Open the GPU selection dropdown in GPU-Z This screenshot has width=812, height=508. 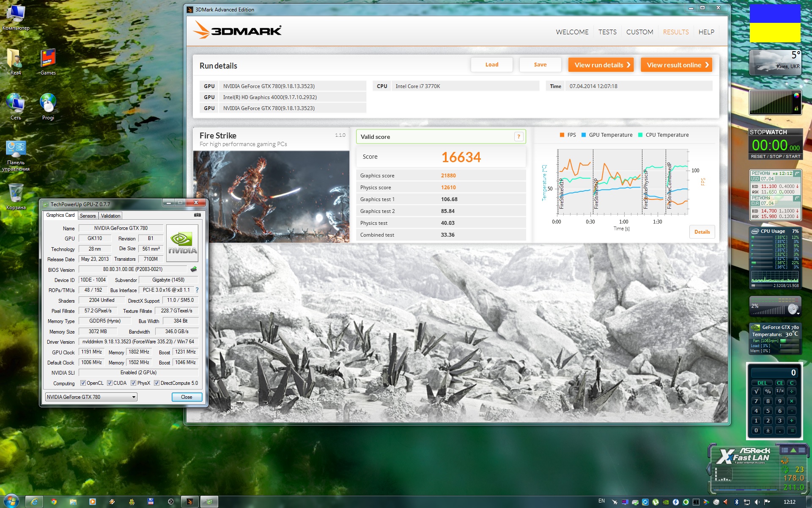91,397
